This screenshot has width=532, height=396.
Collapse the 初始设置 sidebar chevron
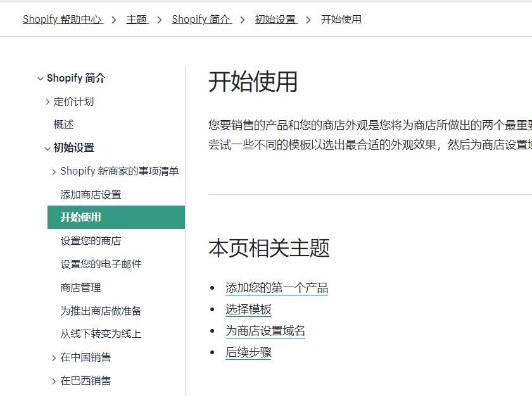coord(47,149)
